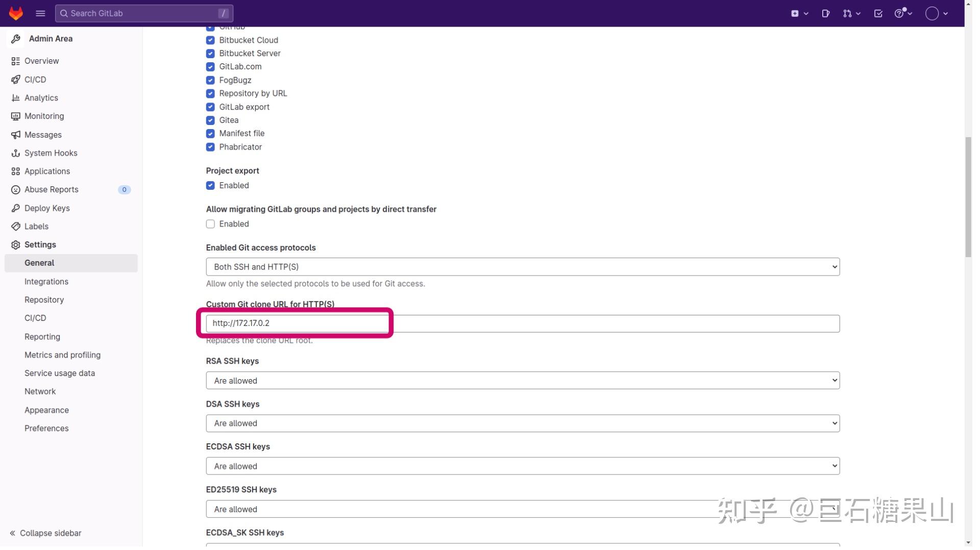Viewport: 980px width, 550px height.
Task: Open the Enabled Git access protocols dropdown
Action: tap(522, 266)
